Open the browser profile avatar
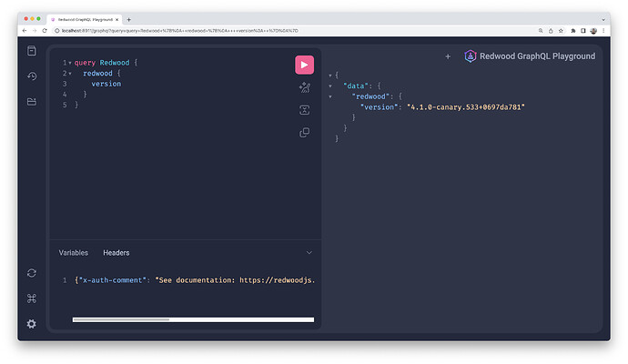628x364 pixels. point(593,30)
